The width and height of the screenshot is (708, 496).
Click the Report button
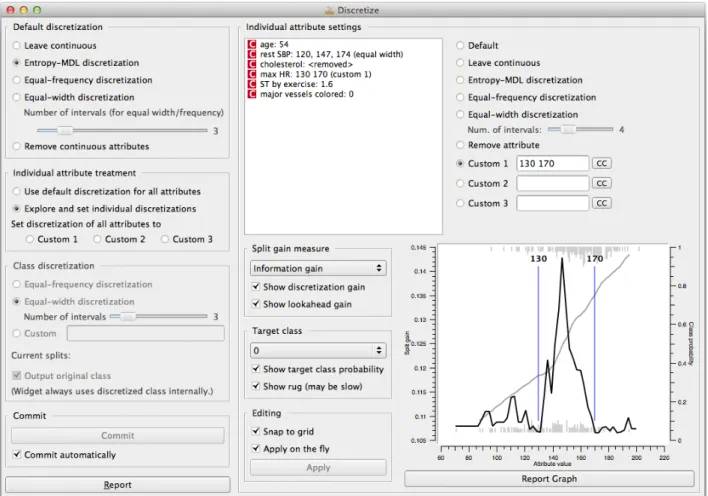point(117,485)
